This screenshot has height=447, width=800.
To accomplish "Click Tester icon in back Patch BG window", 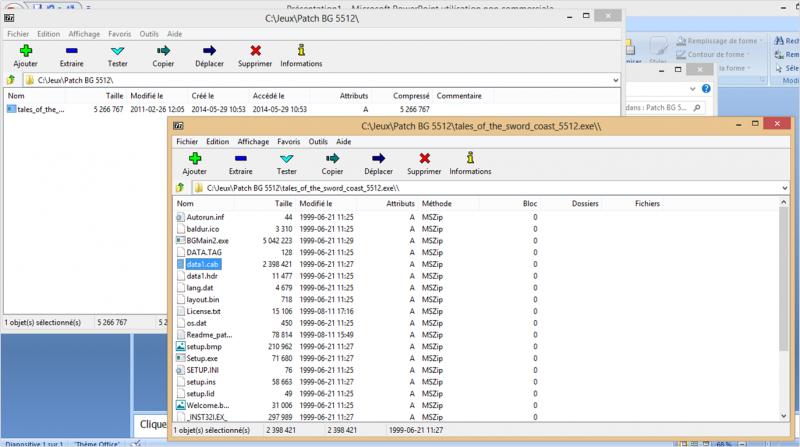I will 117,51.
